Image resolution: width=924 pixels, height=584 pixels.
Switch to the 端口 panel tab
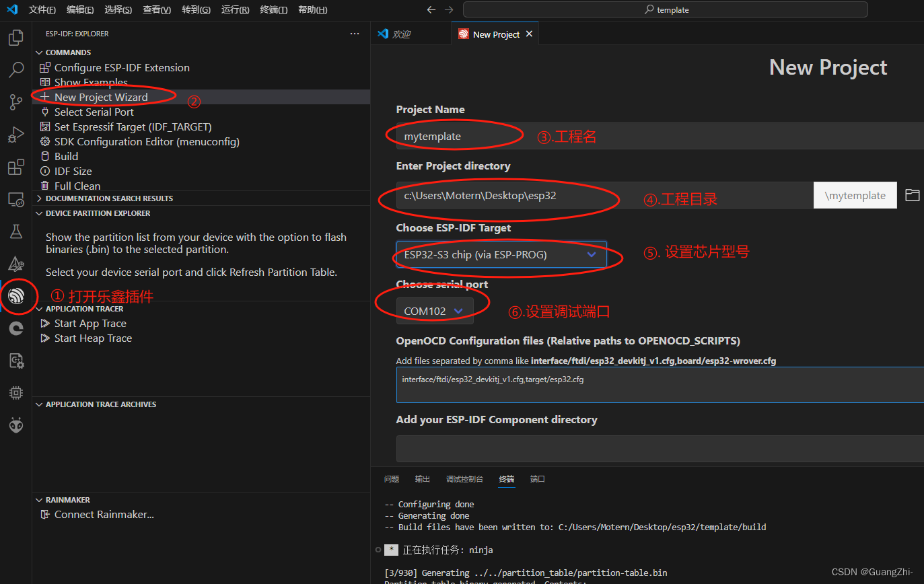click(538, 479)
